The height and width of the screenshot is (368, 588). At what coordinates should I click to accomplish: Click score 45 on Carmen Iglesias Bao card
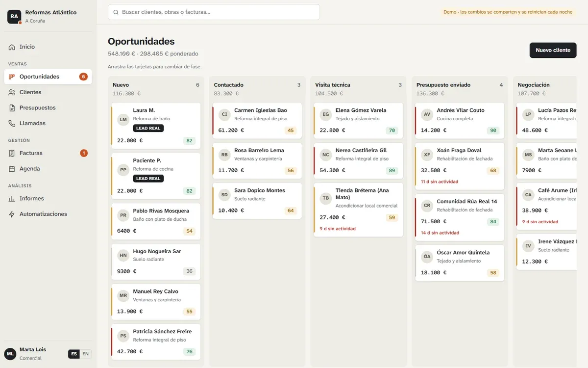pos(291,131)
